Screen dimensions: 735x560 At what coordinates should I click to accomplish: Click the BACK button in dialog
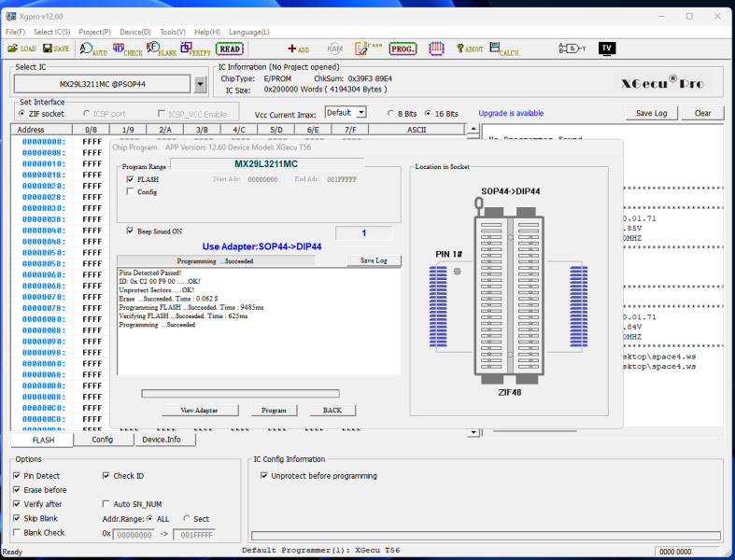(x=332, y=411)
